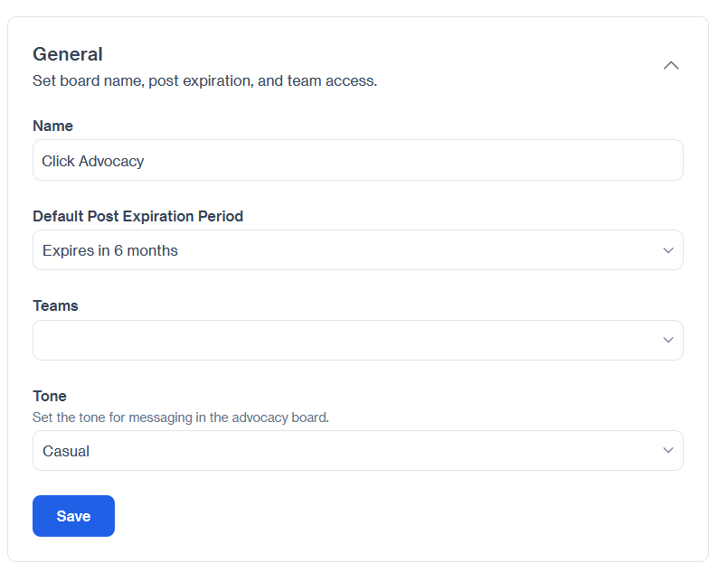Screen dimensions: 728x572
Task: Open the empty Teams dropdown
Action: pos(358,340)
